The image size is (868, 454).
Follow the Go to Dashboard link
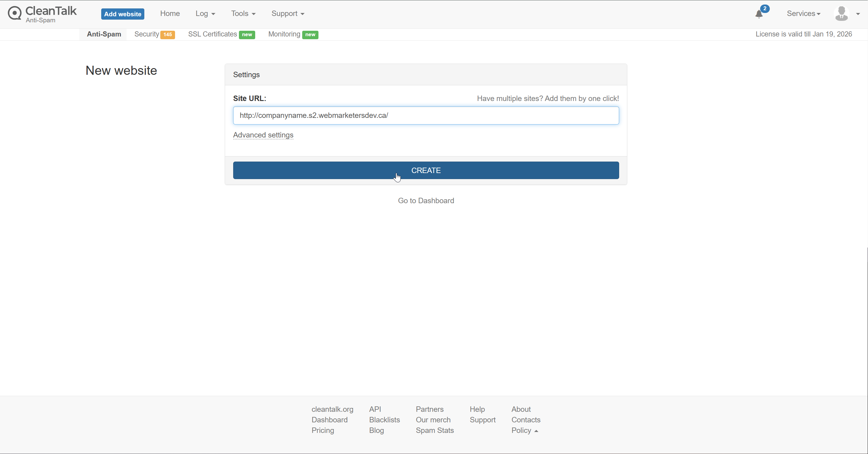pyautogui.click(x=426, y=200)
